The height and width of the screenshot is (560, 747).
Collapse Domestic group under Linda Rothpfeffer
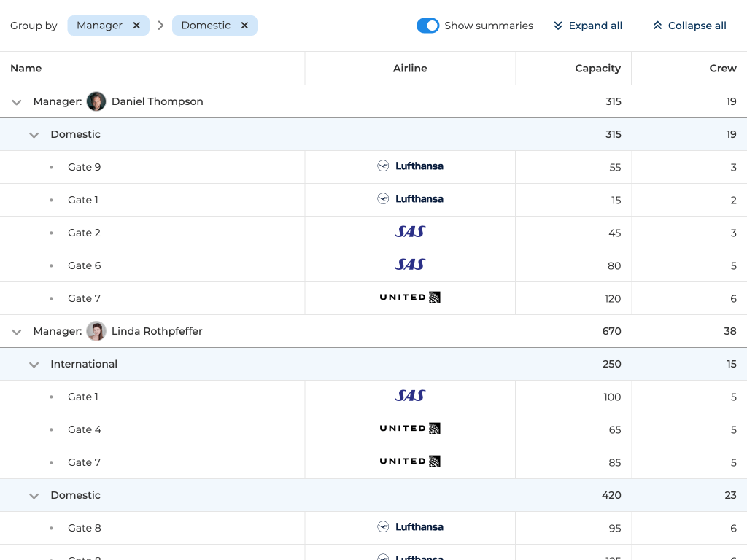(34, 496)
